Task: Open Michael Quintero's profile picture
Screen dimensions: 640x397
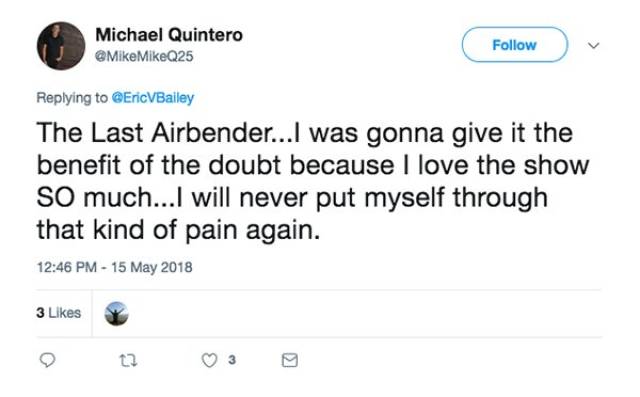Action: [x=61, y=46]
